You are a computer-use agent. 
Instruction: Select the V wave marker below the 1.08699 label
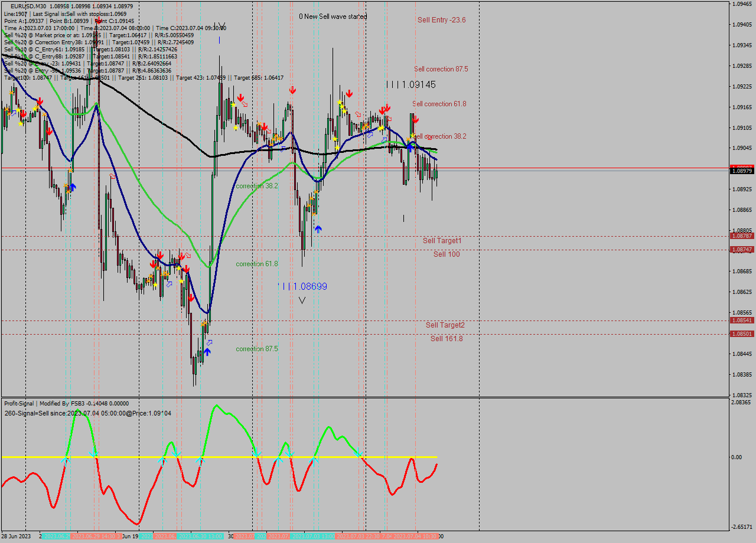(302, 300)
